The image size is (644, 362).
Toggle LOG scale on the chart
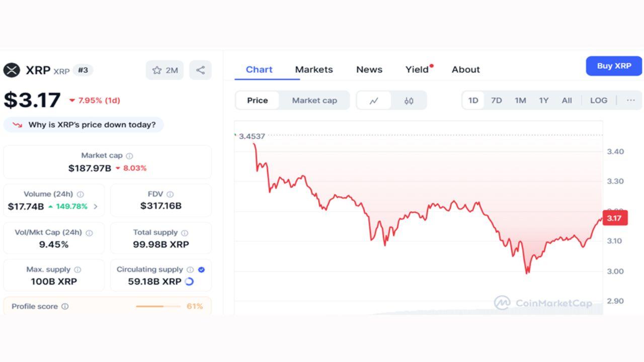(599, 101)
